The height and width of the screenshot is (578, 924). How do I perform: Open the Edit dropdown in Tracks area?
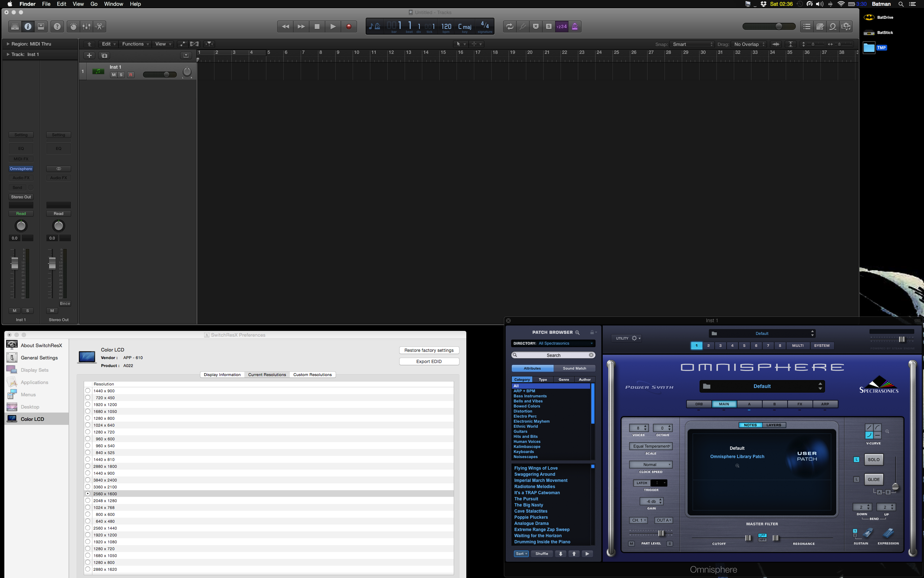tap(108, 44)
